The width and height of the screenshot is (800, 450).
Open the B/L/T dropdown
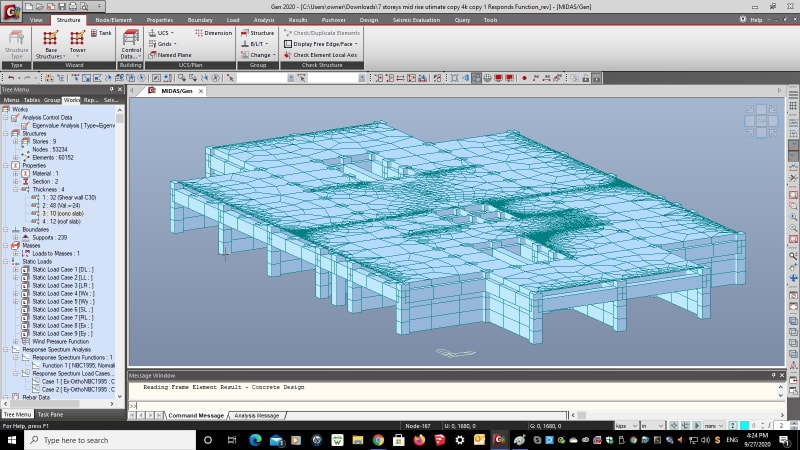[255, 44]
